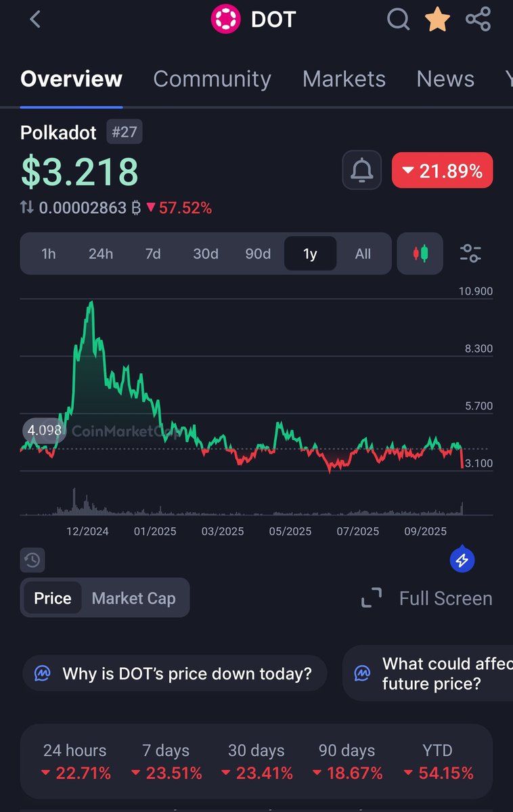
Task: Tap the Polkadot DOT logo icon
Action: (x=226, y=19)
